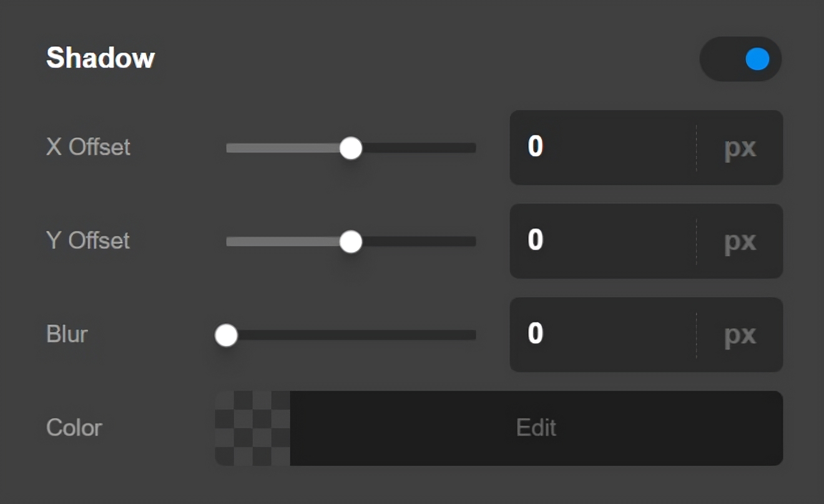Screen dimensions: 824x504
Task: Click the middle of the Blur slider track
Action: coord(351,336)
